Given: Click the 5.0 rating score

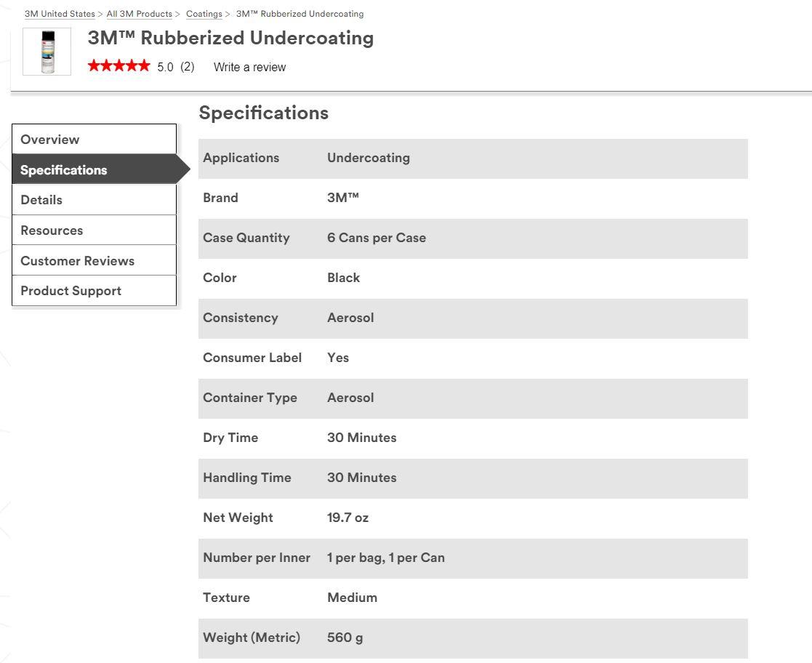Looking at the screenshot, I should coord(165,67).
